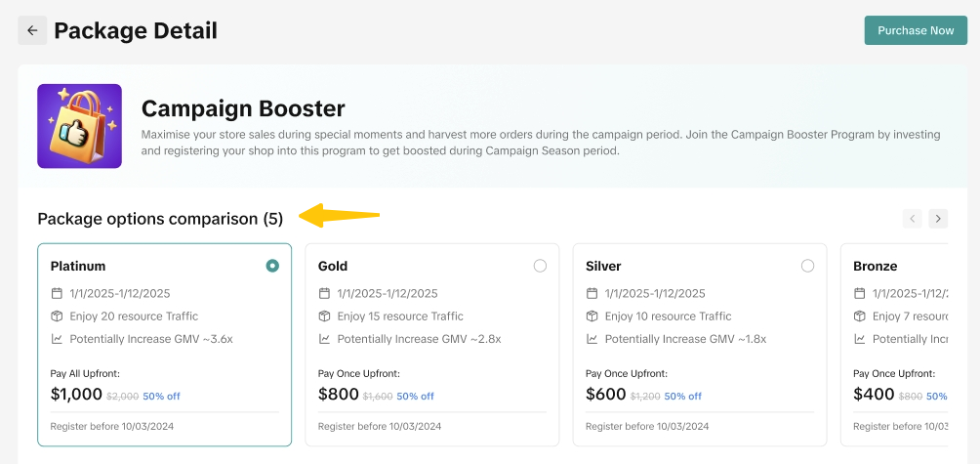
Task: Click the Campaign Booster shopping bag image
Action: (79, 126)
